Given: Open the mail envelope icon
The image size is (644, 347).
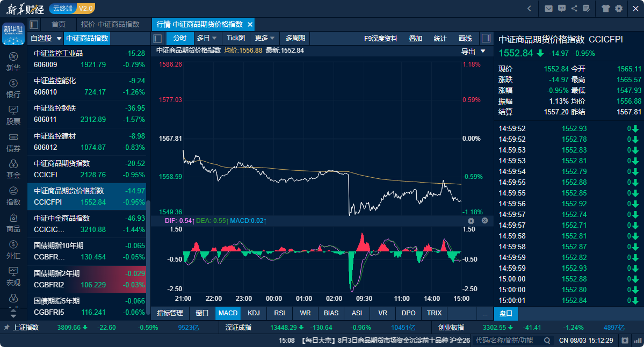Looking at the screenshot, I should point(548,8).
